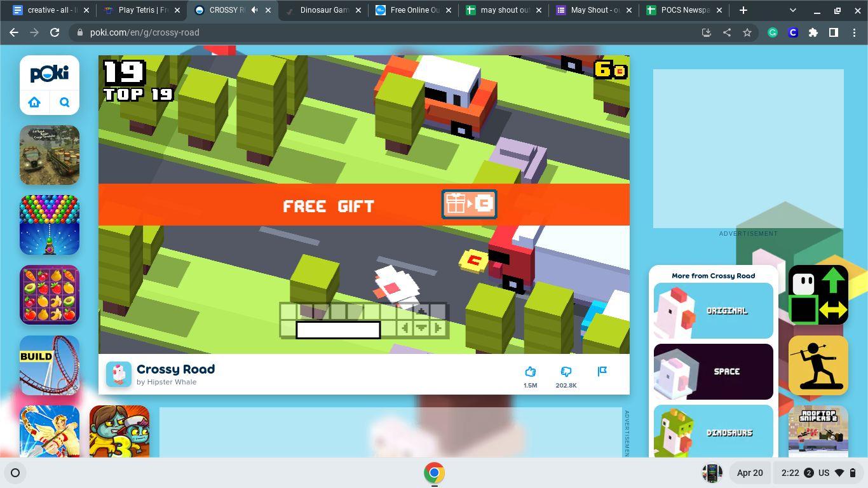Open the blue C extension icon
The image size is (868, 488).
(793, 32)
